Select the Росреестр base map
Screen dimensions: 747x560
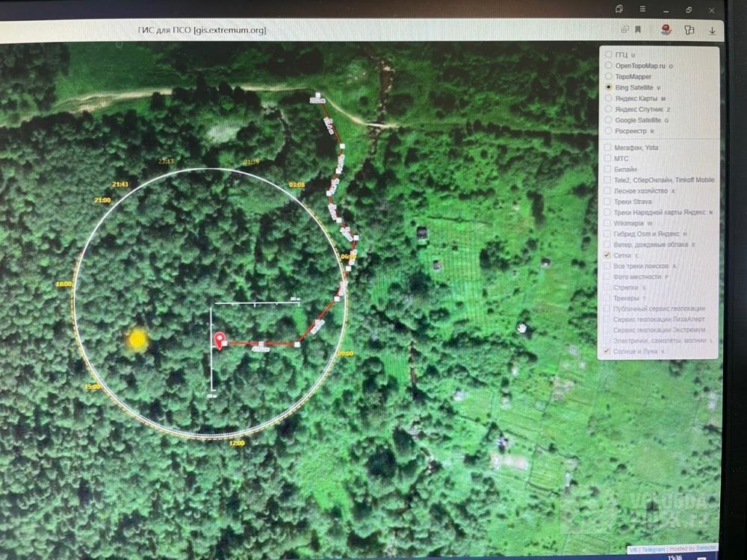(x=608, y=131)
